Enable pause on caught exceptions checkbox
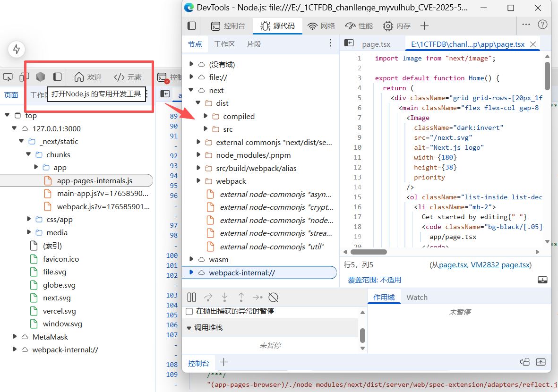Viewport: 558px width, 392px height. (189, 311)
